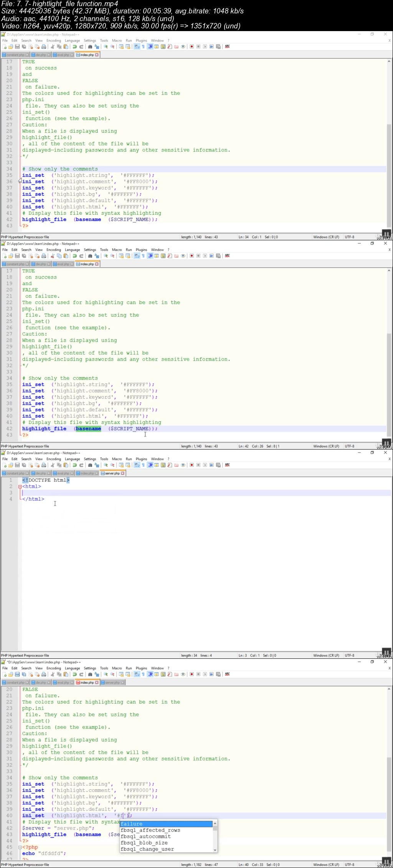Open Replace icon in server.php window toolbar

tap(97, 465)
